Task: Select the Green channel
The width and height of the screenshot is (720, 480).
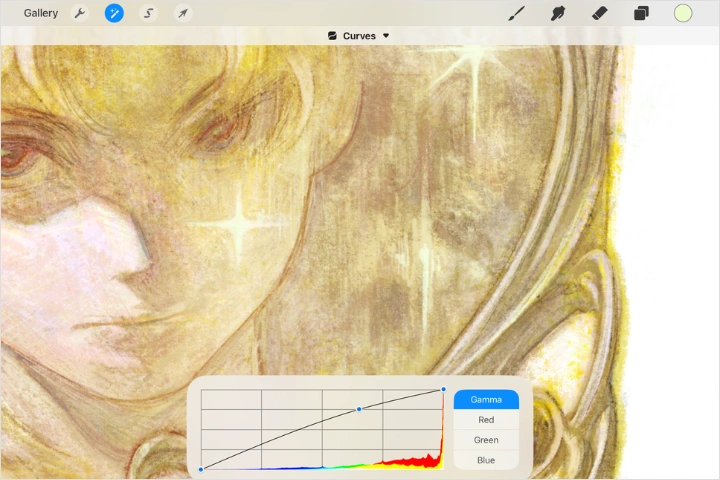Action: point(486,440)
